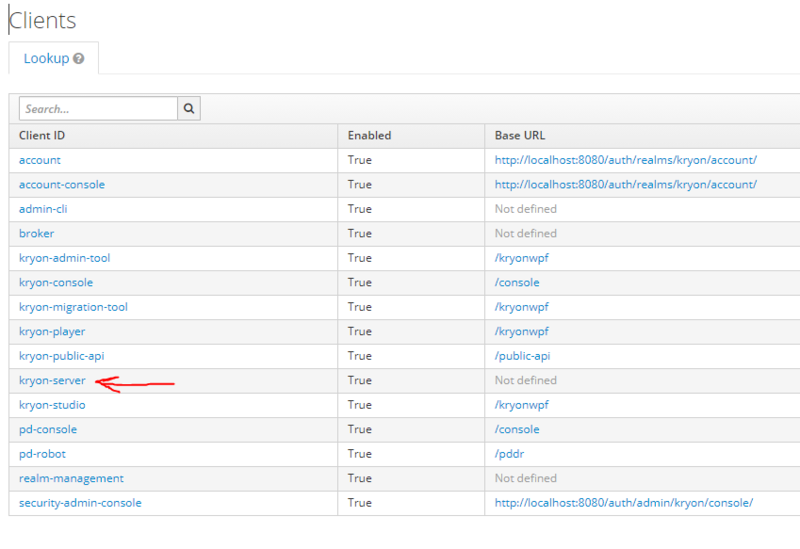The width and height of the screenshot is (800, 549).
Task: Open the pd-robot client
Action: coord(42,454)
